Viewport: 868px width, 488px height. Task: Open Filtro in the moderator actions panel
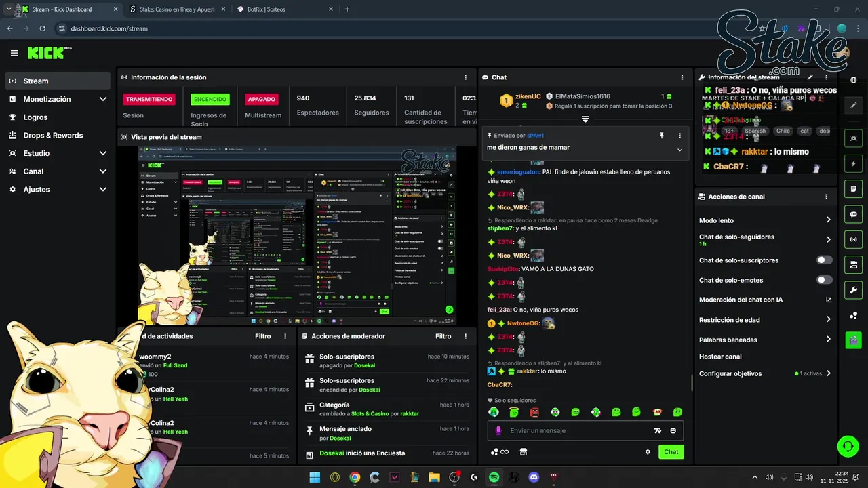tap(443, 336)
